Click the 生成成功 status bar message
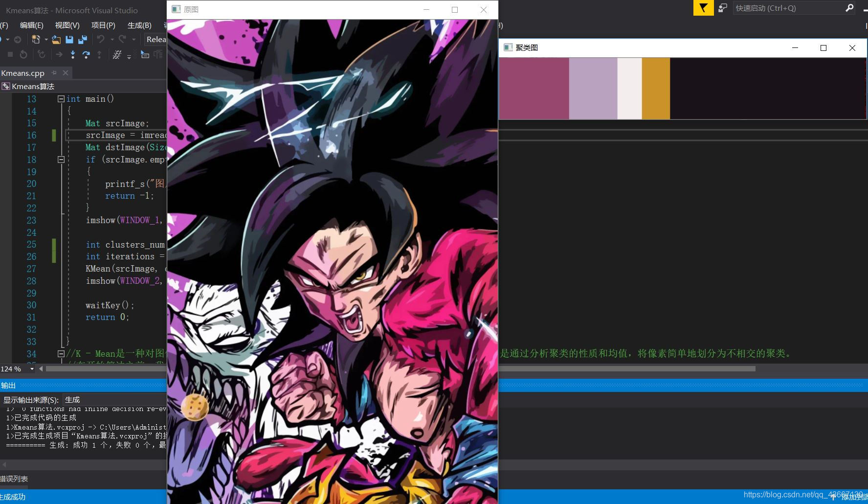The image size is (868, 504). pyautogui.click(x=13, y=497)
